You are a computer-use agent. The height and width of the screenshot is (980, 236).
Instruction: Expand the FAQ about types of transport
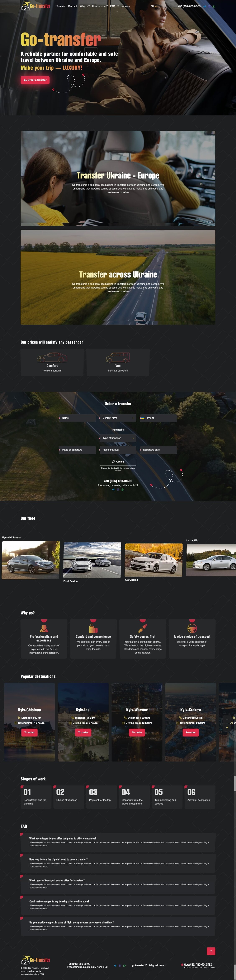[118, 884]
